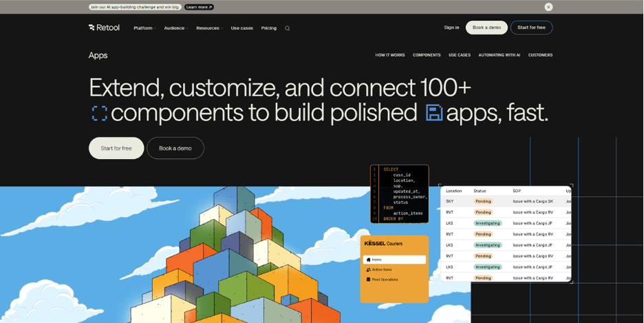Go to Automating with AI section
644x323 pixels.
click(x=499, y=55)
